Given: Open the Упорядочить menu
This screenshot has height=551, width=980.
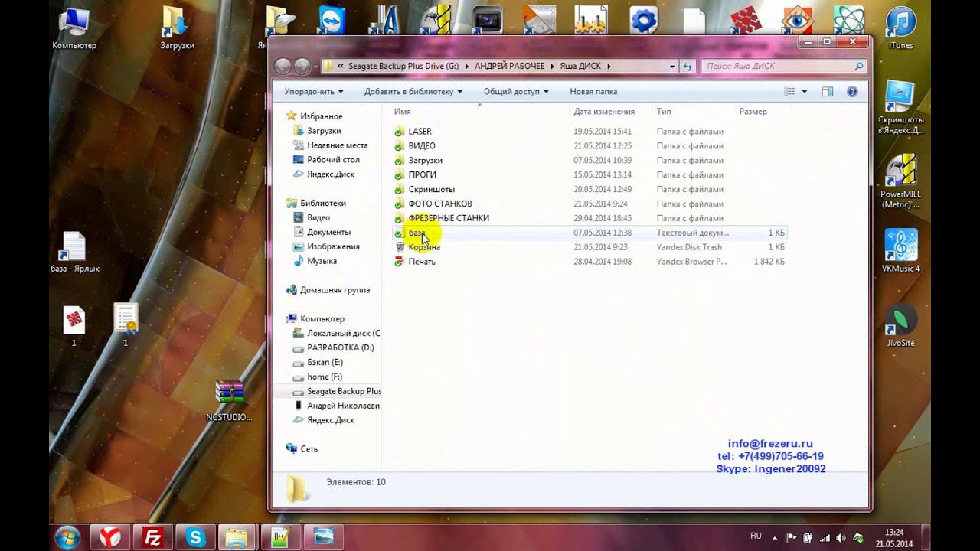Looking at the screenshot, I should [313, 92].
